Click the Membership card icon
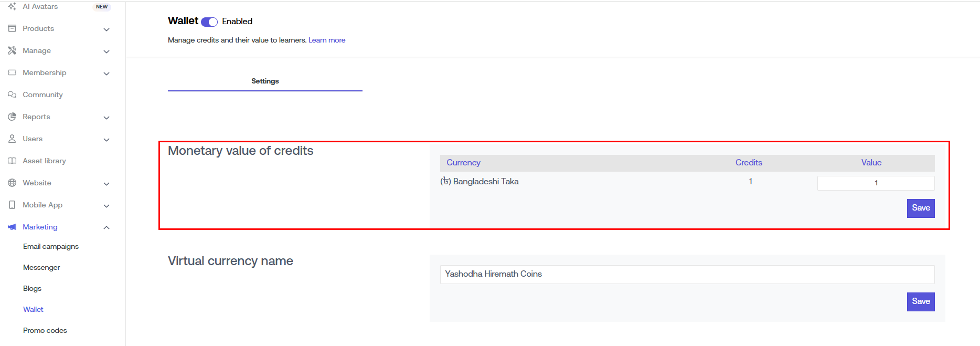Screen dimensions: 980x346 point(12,72)
